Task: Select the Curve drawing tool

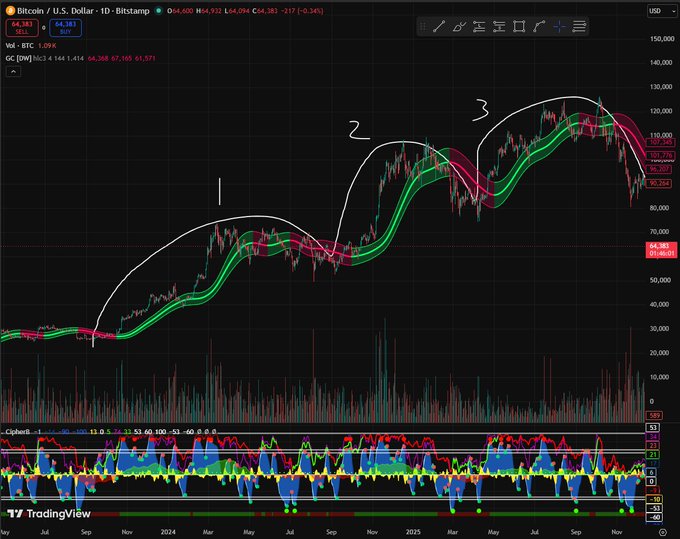Action: (539, 27)
